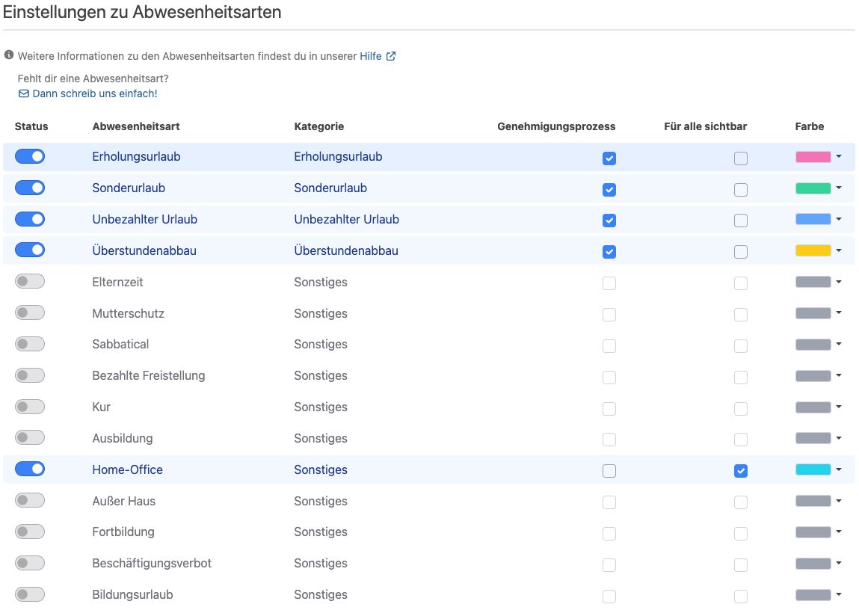
Task: Check Für alle sichtbar for Sonderurlaub
Action: [x=741, y=190]
